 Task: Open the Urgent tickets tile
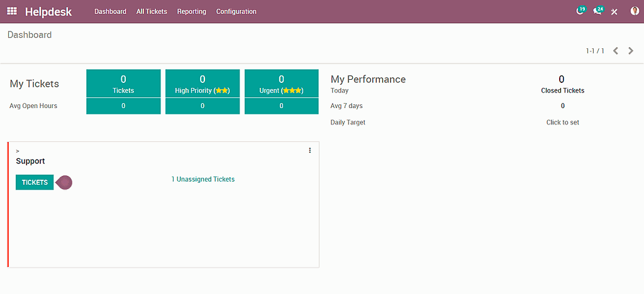tap(281, 84)
